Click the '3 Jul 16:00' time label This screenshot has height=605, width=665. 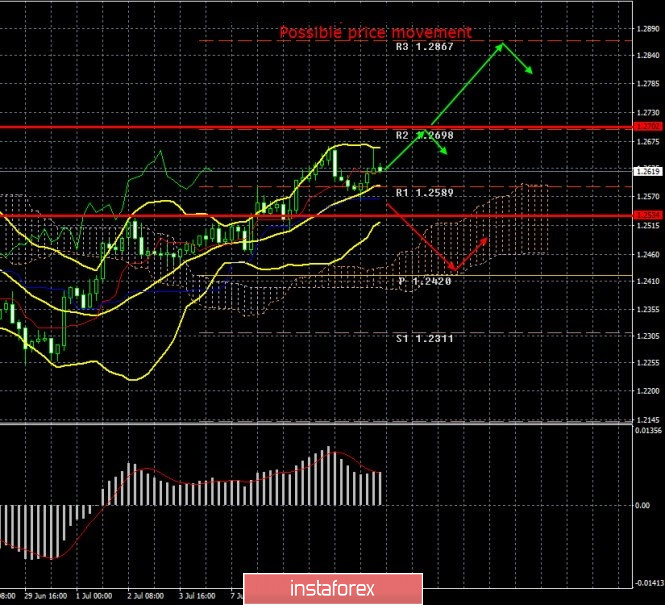click(x=197, y=596)
